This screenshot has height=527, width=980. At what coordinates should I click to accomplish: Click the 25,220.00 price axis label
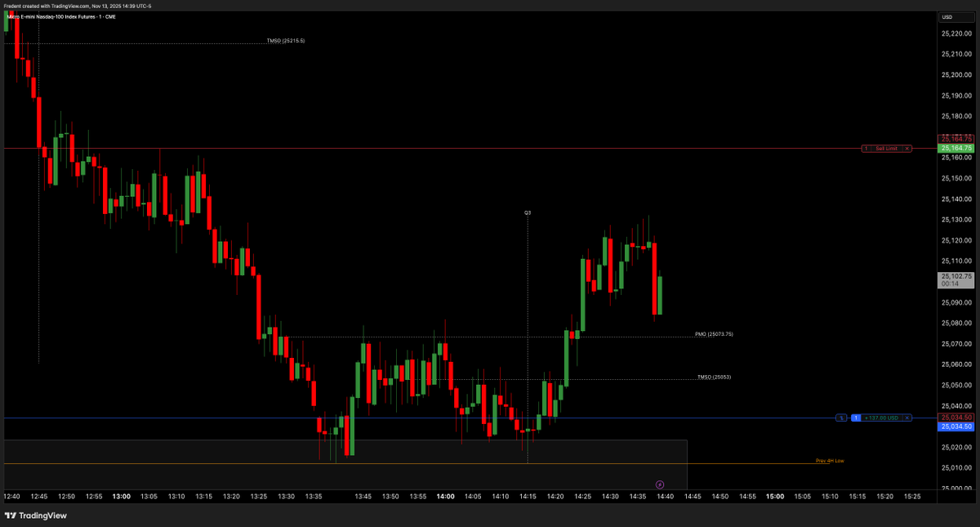[955, 33]
